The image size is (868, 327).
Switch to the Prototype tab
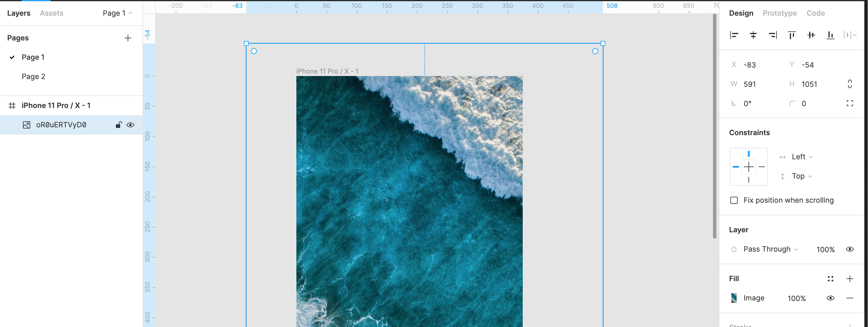[x=779, y=13]
